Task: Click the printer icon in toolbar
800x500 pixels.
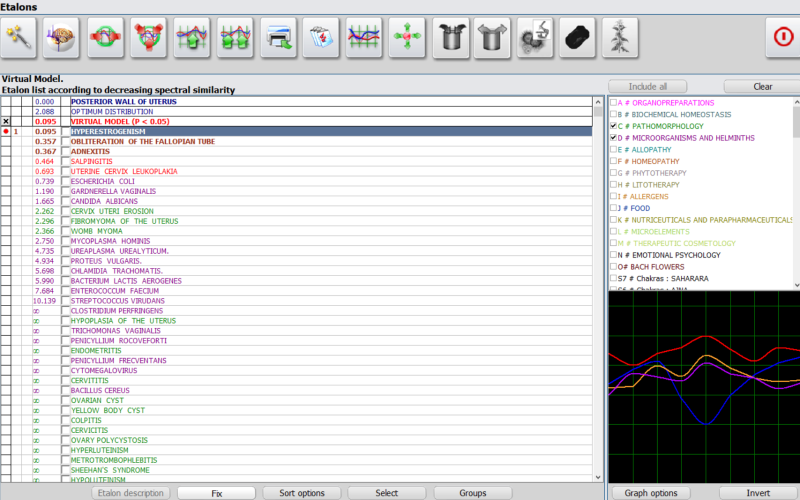Action: (279, 38)
